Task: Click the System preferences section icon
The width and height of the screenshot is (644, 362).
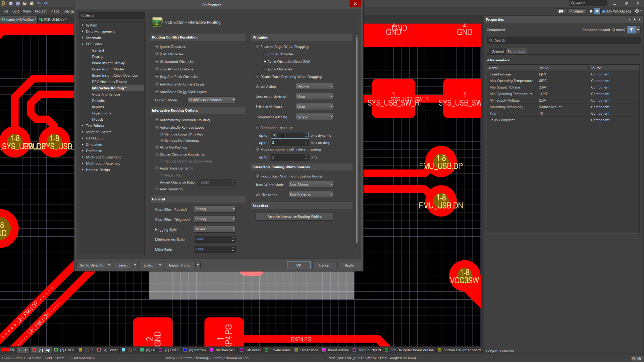Action: (83, 25)
